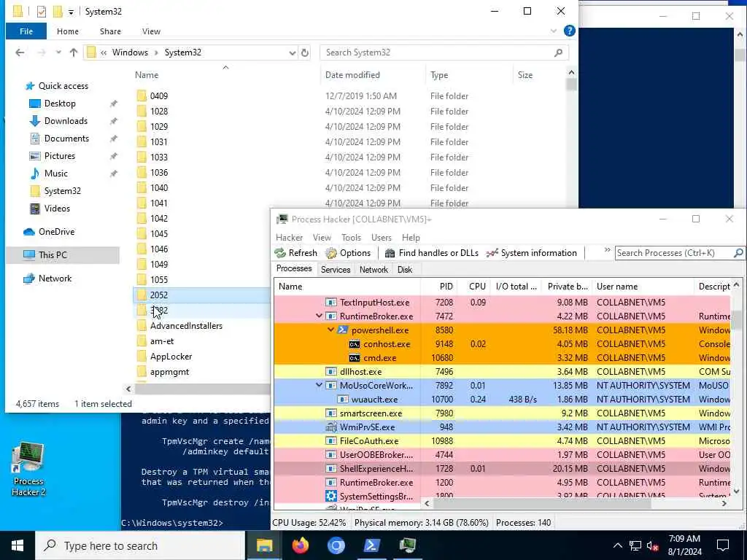
Task: Click Process Hacker vertical scrollbar thumb
Action: tap(737, 319)
